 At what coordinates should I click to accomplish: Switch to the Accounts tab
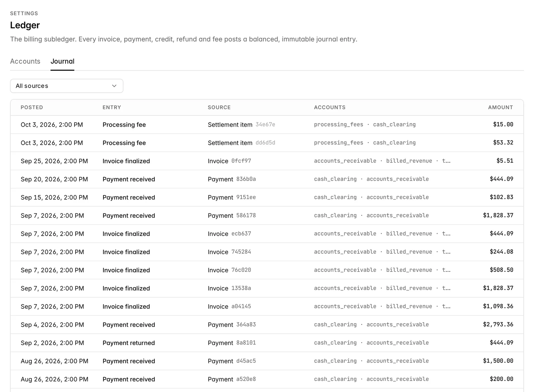tap(25, 61)
